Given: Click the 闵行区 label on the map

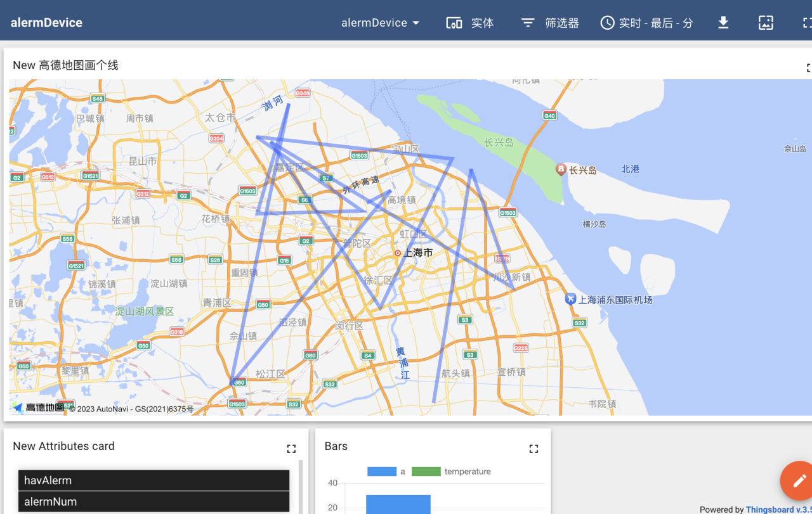Looking at the screenshot, I should (x=350, y=326).
